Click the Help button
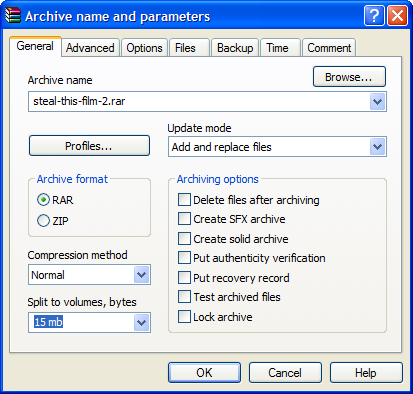This screenshot has width=413, height=394. coord(366,373)
